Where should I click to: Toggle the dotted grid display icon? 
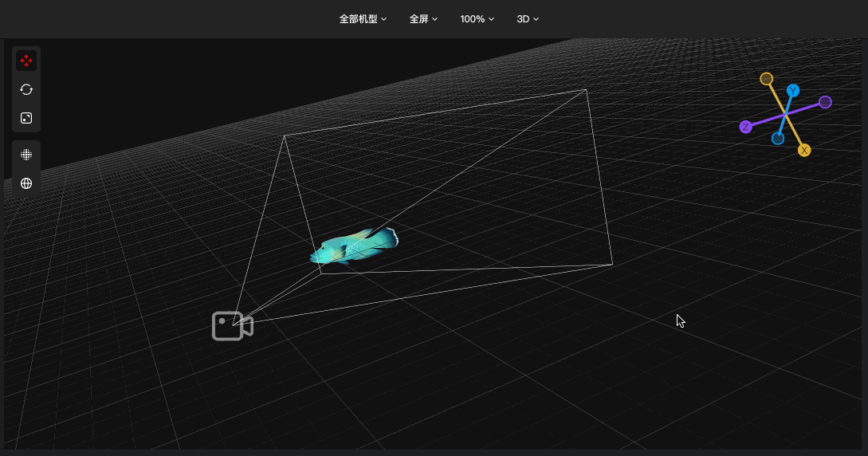click(x=26, y=155)
